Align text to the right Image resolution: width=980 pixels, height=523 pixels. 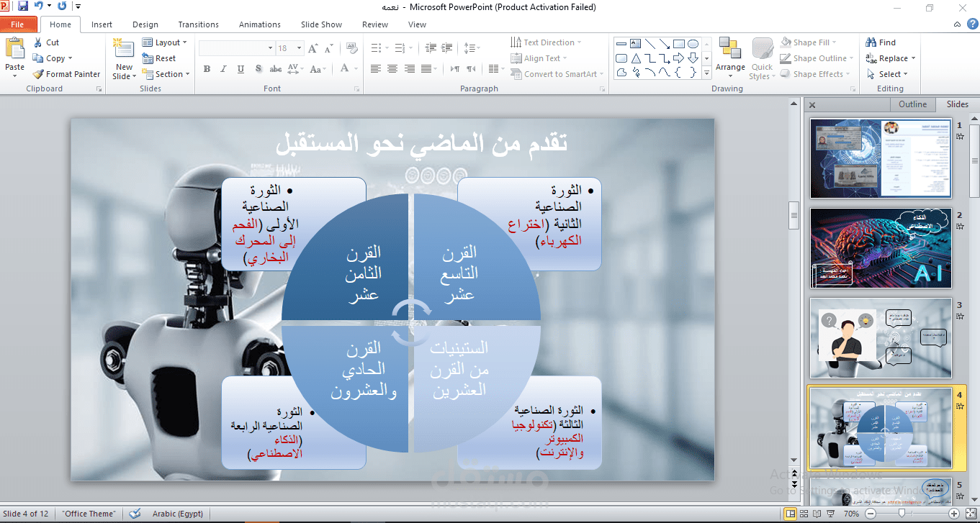pos(409,69)
